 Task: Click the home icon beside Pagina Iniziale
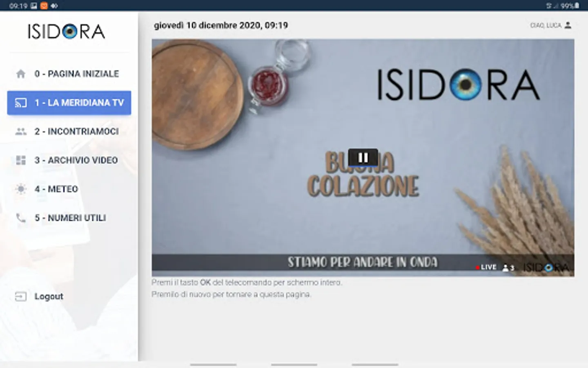(x=20, y=74)
